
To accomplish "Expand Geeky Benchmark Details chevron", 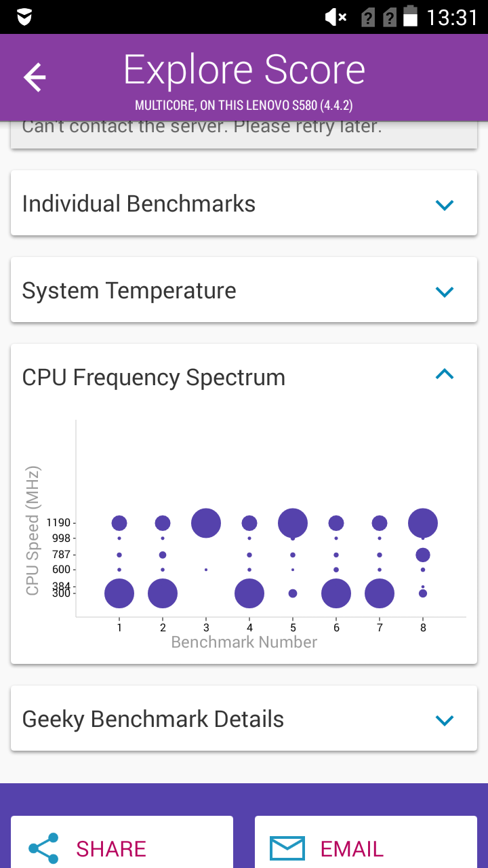I will click(445, 720).
